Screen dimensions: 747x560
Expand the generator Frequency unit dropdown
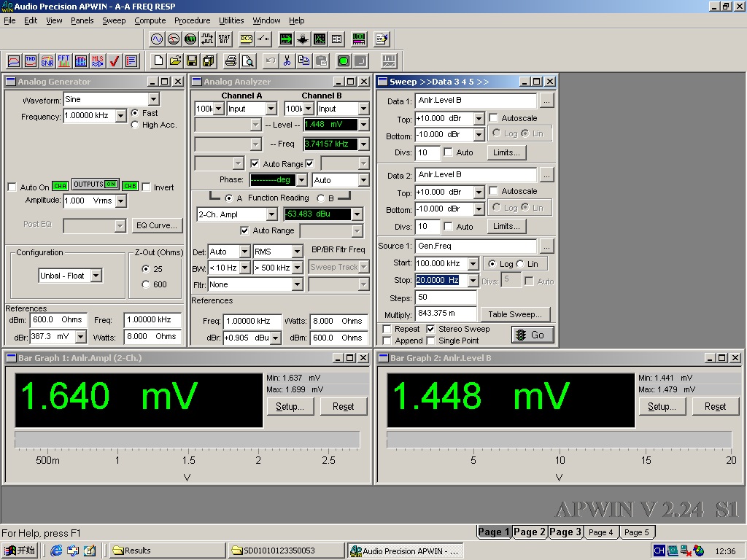[121, 116]
